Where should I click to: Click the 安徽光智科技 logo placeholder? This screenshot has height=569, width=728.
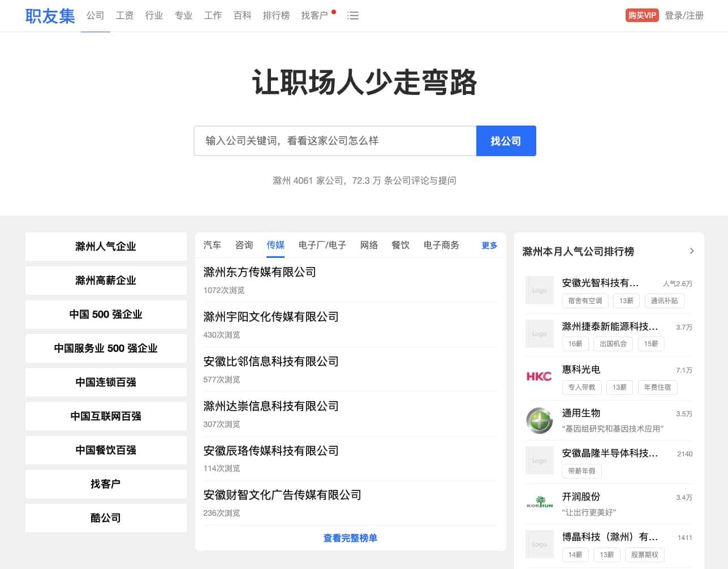tap(539, 290)
